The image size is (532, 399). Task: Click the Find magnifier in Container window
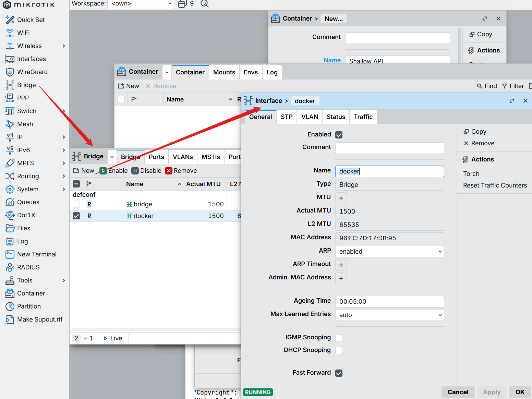click(x=480, y=86)
